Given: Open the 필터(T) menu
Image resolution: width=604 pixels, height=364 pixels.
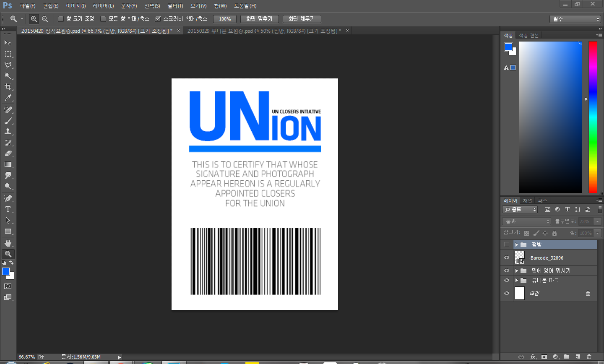Looking at the screenshot, I should [175, 6].
